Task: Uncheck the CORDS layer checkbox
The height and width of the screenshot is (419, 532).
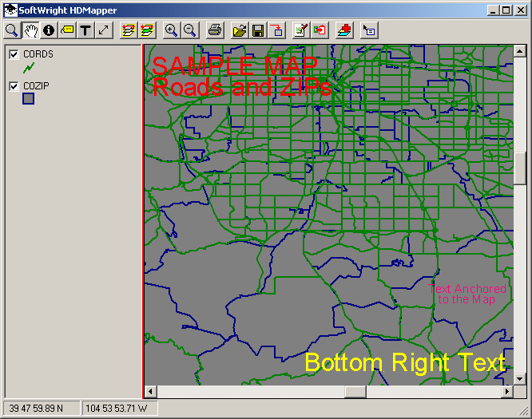Action: coord(14,54)
